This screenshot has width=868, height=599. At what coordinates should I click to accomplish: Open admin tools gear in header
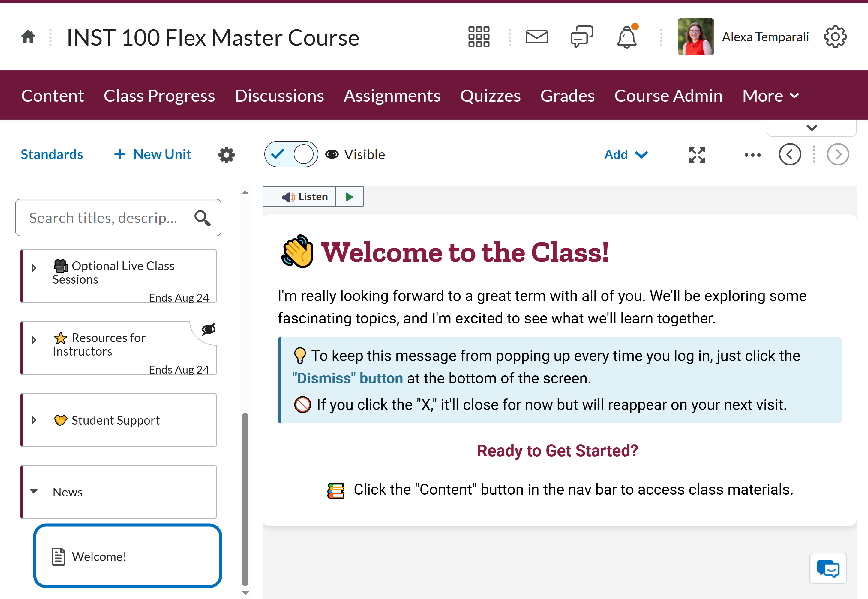coord(835,37)
